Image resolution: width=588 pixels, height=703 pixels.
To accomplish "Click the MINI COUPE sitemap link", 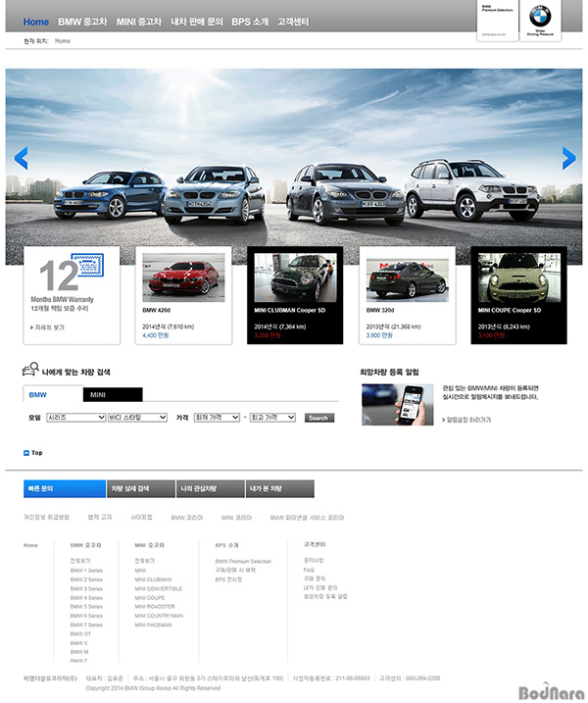I will click(x=150, y=598).
